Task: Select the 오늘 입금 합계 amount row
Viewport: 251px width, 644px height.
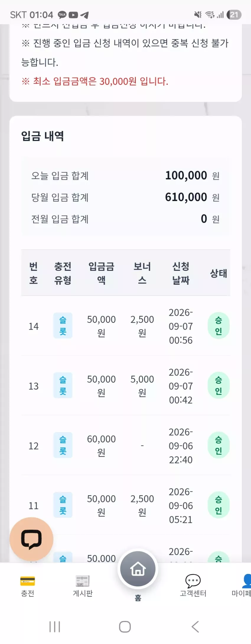Action: [125, 176]
